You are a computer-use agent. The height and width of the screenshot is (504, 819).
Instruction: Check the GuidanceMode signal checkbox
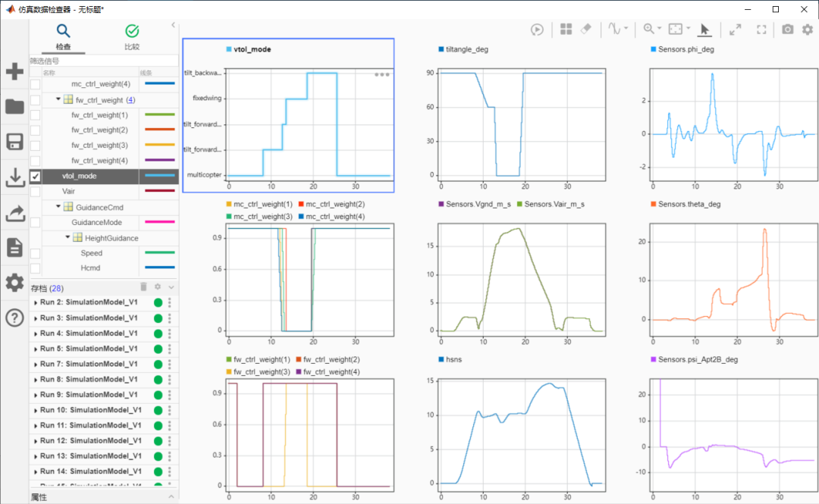click(x=35, y=223)
